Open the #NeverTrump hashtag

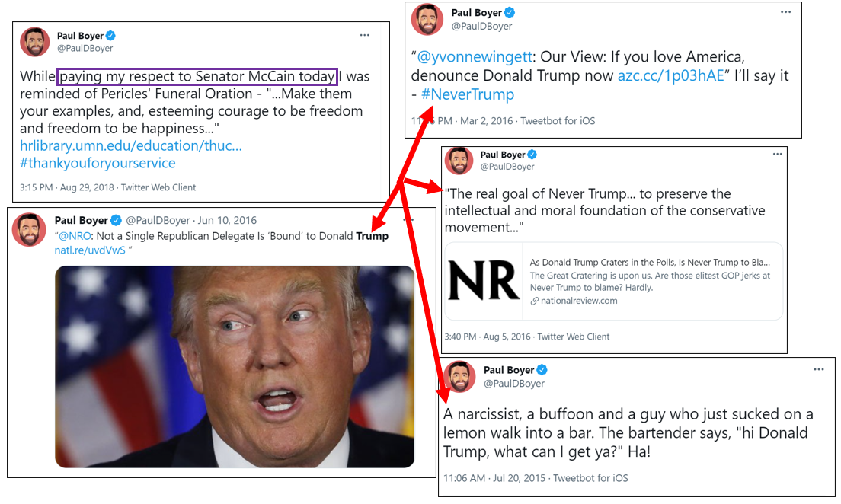(468, 94)
